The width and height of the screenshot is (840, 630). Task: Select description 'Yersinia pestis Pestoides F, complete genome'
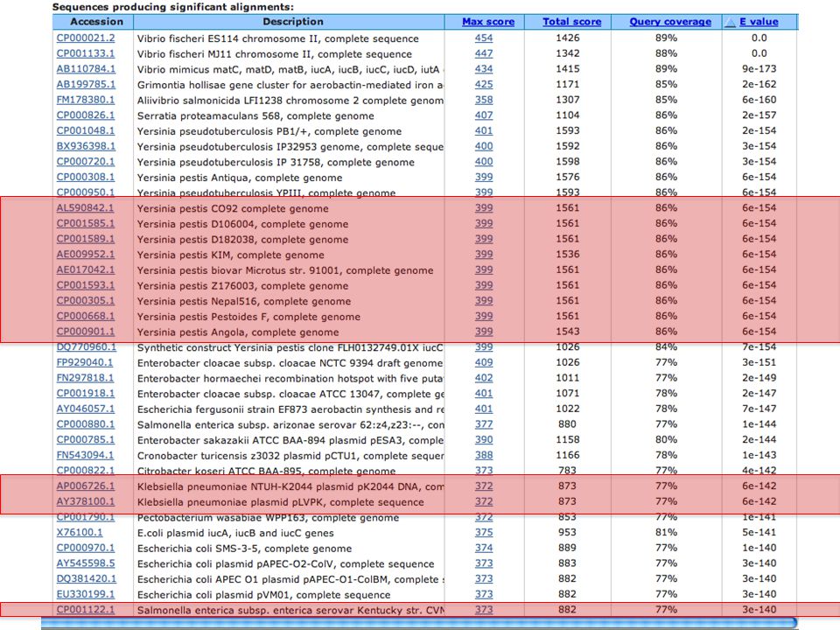coord(248,317)
